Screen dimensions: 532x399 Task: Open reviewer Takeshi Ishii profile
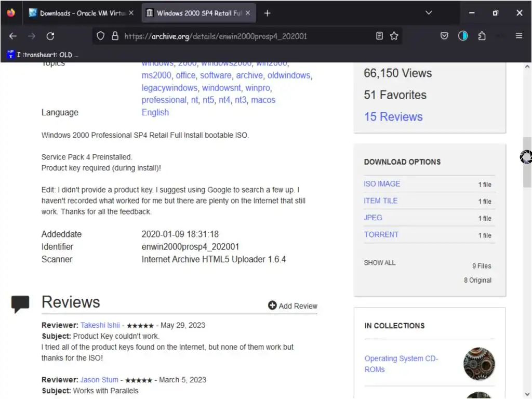(100, 325)
